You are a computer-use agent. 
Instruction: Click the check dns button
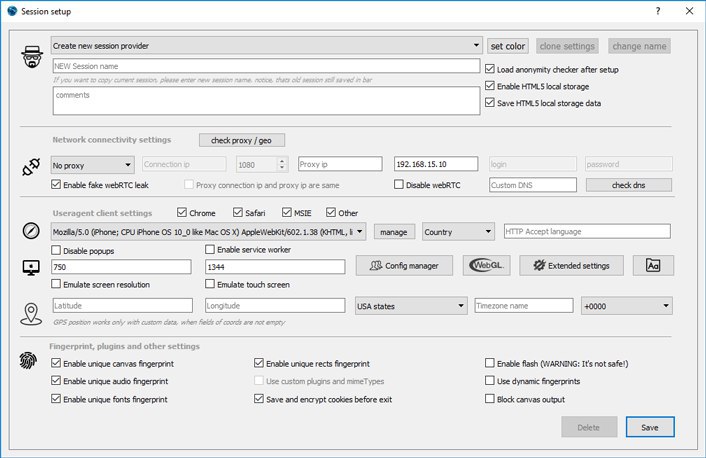(x=629, y=185)
